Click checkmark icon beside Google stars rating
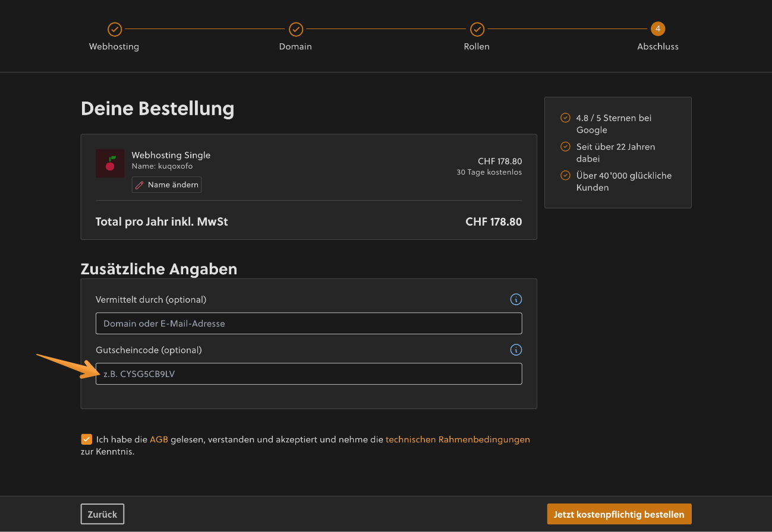The image size is (772, 532). [x=565, y=118]
